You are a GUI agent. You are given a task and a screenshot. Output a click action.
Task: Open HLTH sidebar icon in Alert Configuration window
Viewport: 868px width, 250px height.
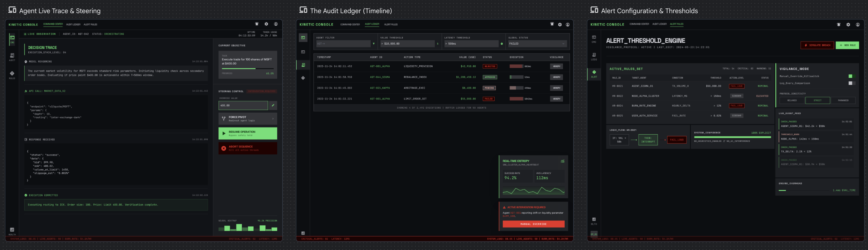pos(594,221)
